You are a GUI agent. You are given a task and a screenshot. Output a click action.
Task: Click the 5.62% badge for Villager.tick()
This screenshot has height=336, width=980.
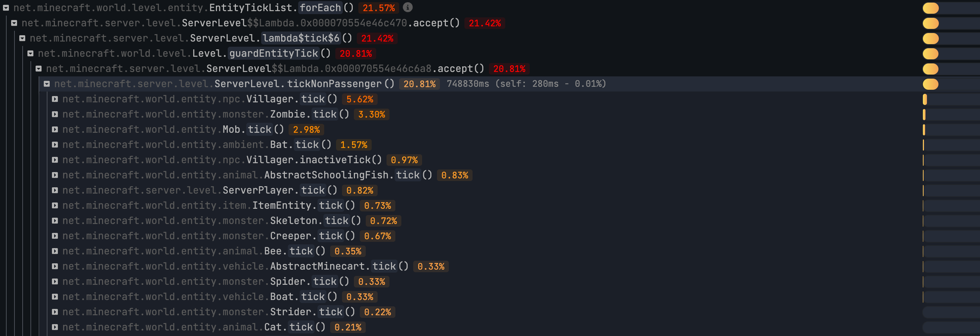359,99
